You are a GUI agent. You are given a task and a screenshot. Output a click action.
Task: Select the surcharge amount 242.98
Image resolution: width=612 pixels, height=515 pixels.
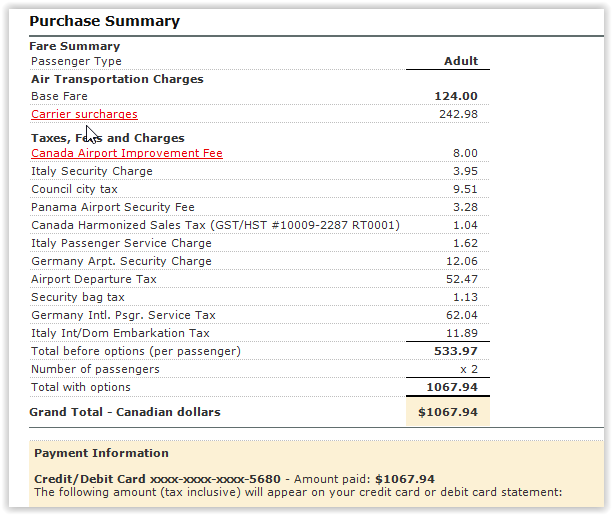pyautogui.click(x=458, y=114)
